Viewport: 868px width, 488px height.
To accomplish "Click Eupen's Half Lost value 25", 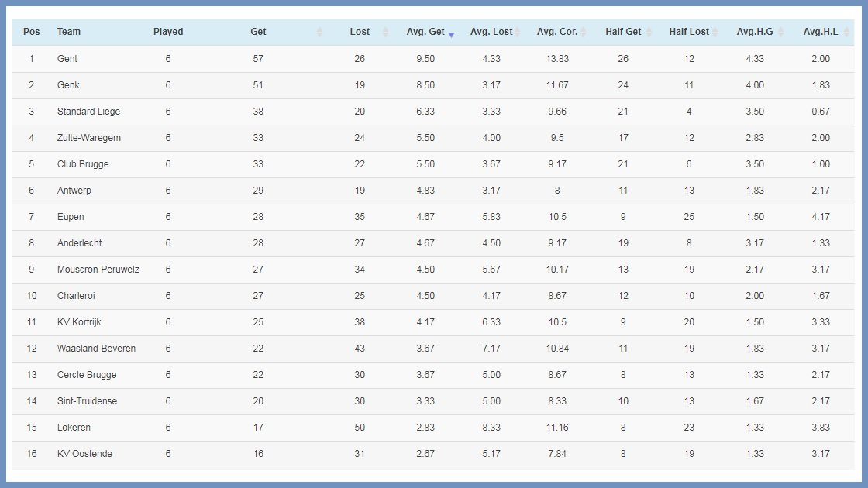I will pos(689,217).
